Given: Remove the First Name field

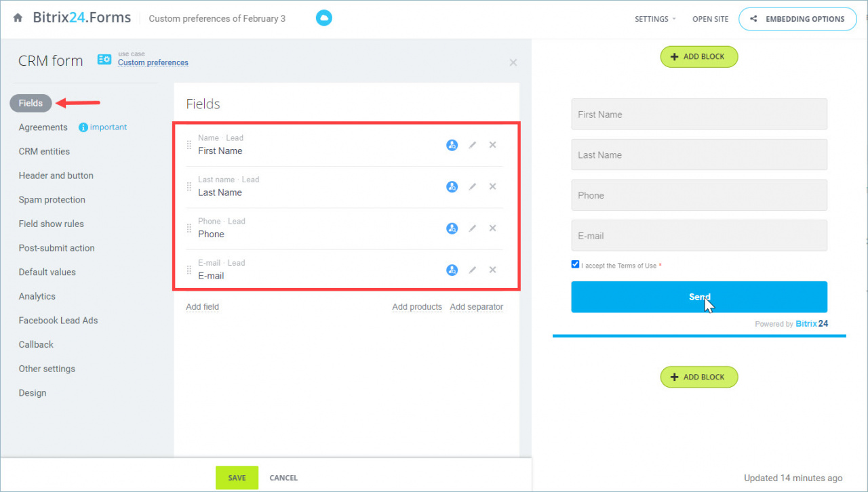Looking at the screenshot, I should point(493,144).
